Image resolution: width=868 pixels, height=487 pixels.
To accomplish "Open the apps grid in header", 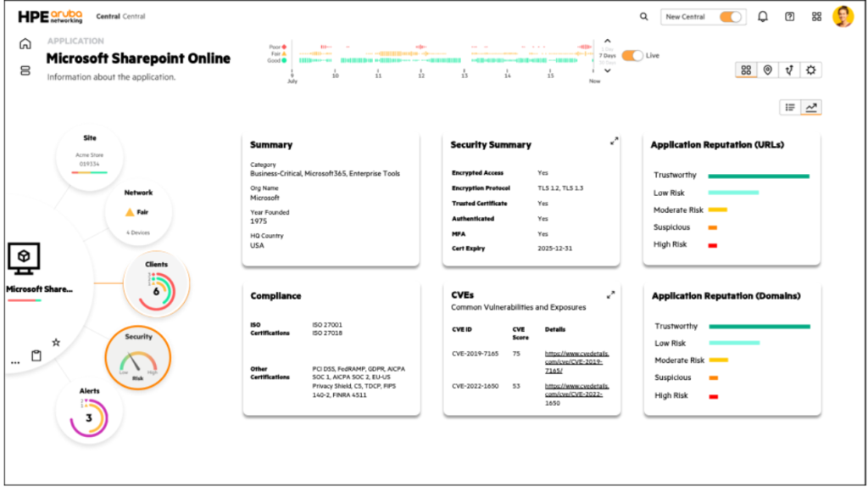I will tap(816, 16).
